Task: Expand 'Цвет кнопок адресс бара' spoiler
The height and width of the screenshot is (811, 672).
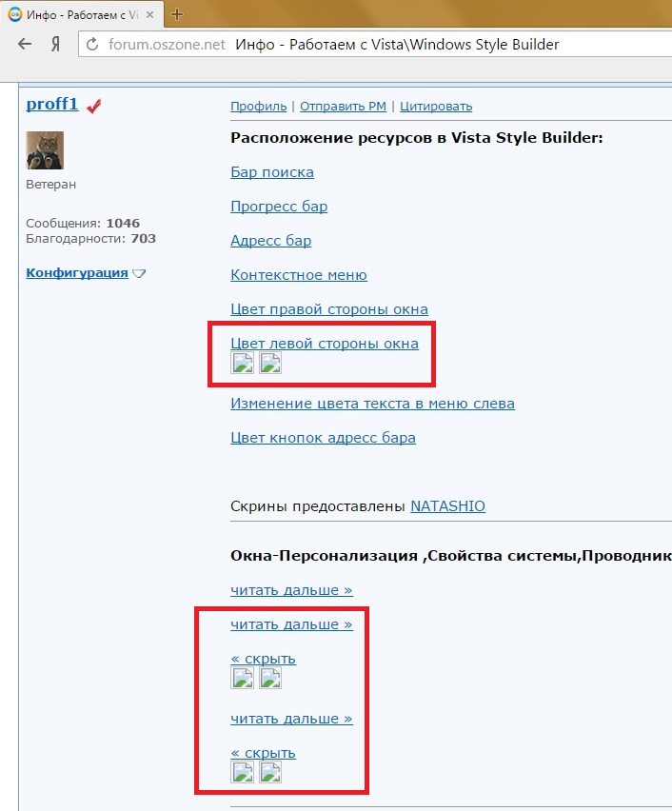Action: pyautogui.click(x=323, y=438)
